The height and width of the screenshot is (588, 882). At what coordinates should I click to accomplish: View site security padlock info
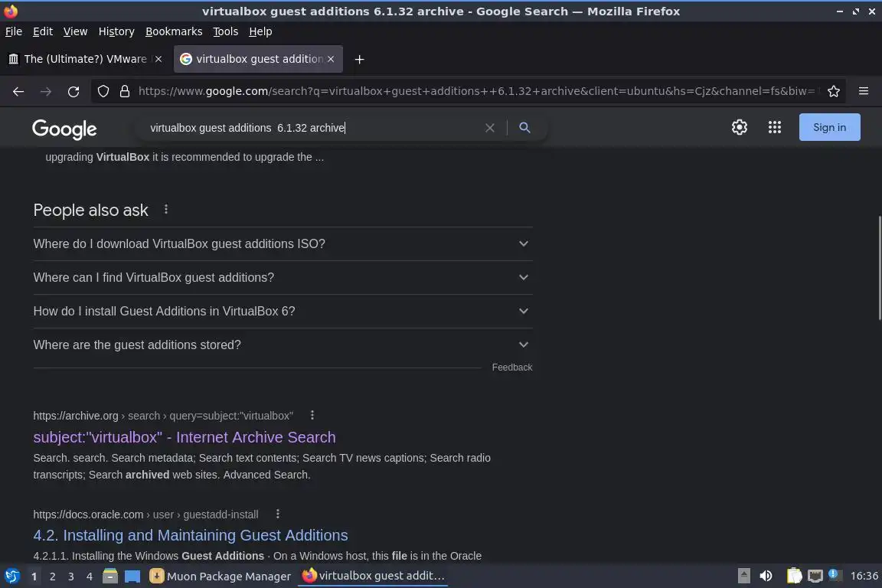[125, 91]
